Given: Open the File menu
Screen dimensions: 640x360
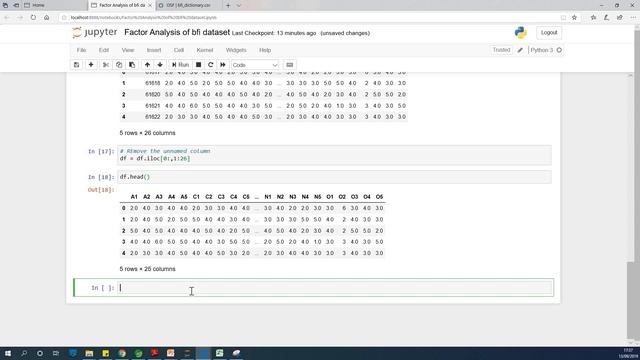Looking at the screenshot, I should point(81,50).
